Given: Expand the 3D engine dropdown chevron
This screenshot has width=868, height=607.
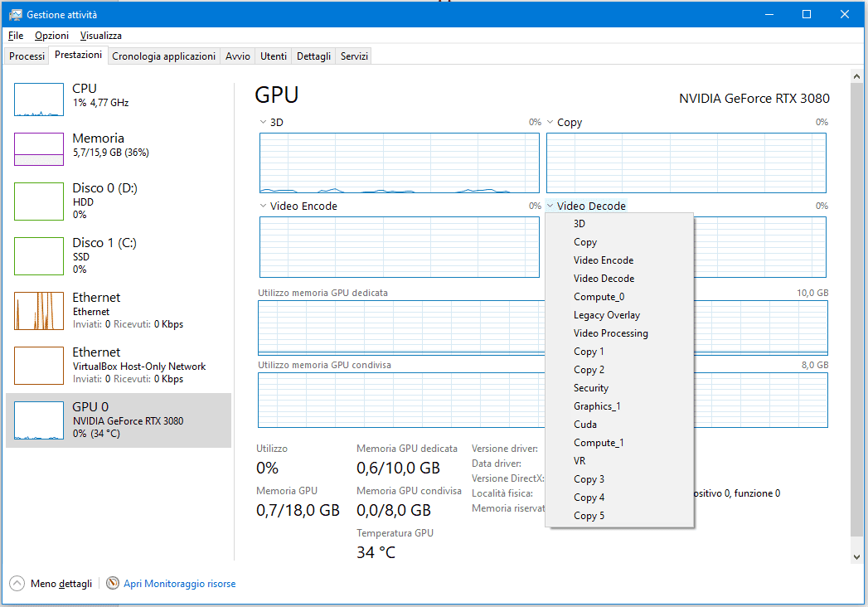Looking at the screenshot, I should [263, 123].
